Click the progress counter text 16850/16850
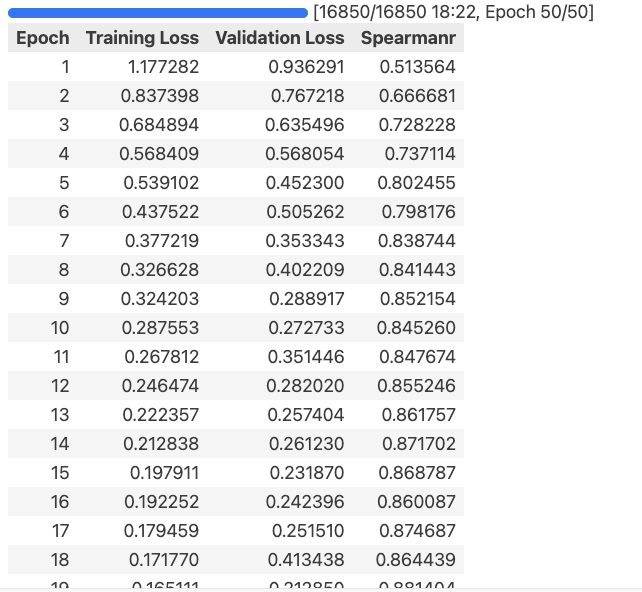The height and width of the screenshot is (592, 642). (x=372, y=12)
